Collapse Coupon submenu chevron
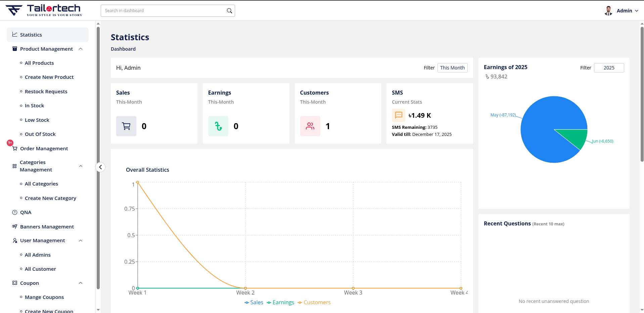The image size is (644, 313). [81, 283]
